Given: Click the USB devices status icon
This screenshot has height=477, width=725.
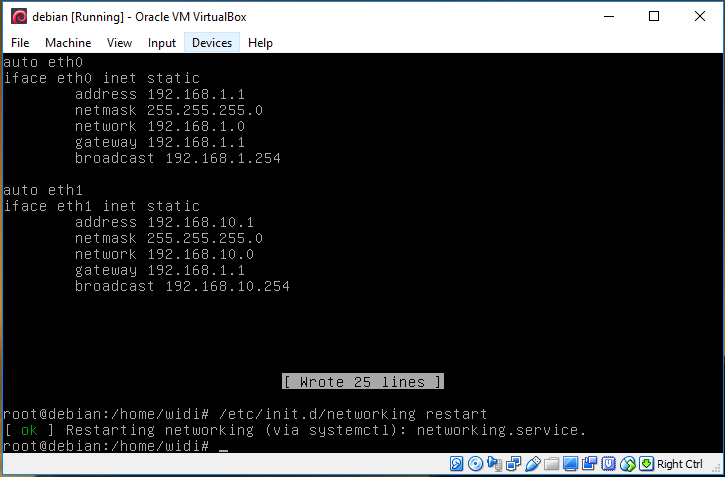Looking at the screenshot, I should [533, 464].
